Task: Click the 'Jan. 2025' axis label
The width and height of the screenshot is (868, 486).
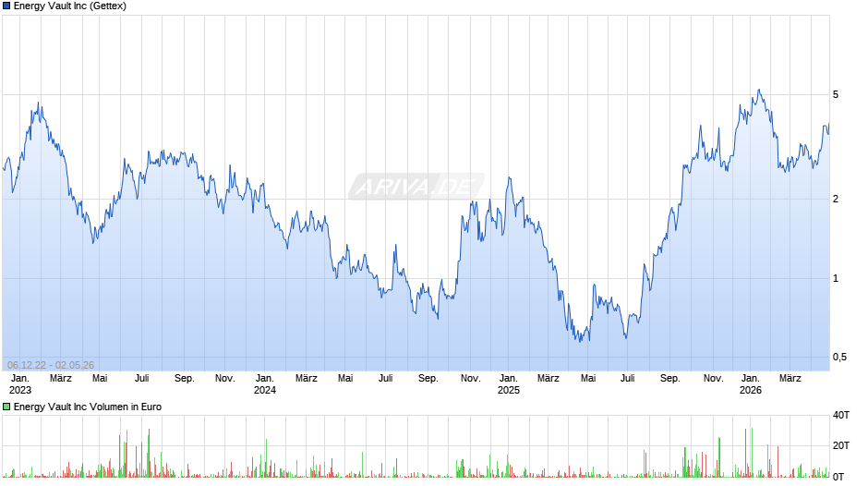Action: click(x=508, y=384)
